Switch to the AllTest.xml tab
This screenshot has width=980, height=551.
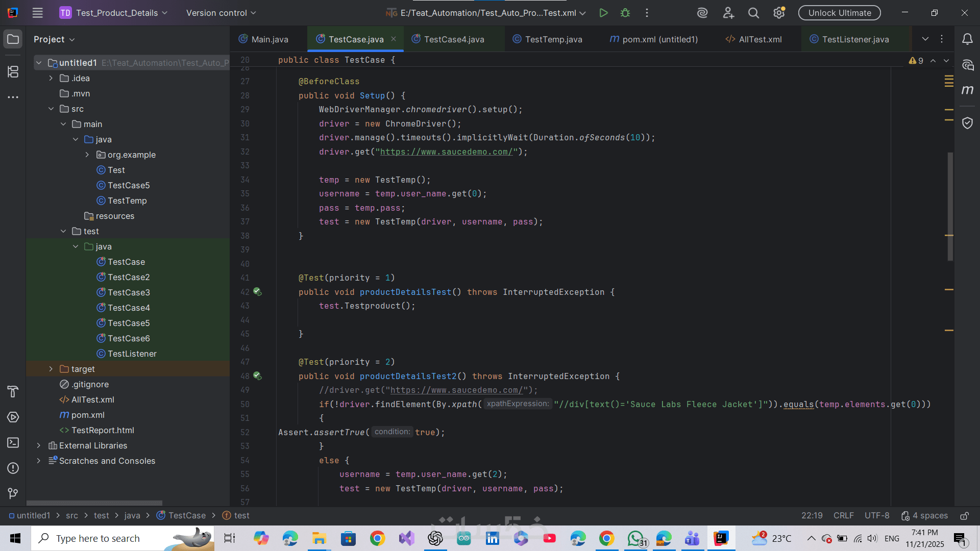coord(759,39)
